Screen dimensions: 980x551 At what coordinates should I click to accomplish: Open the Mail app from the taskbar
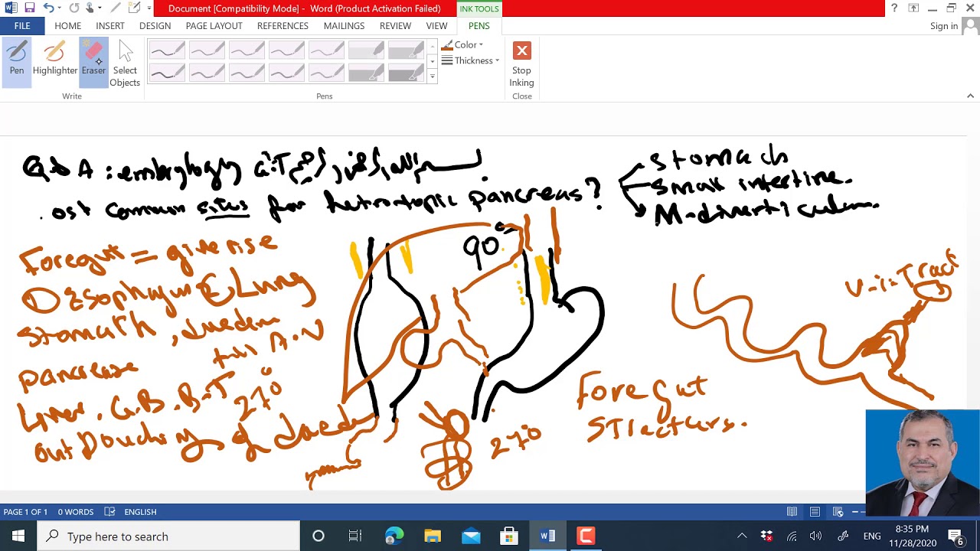tap(471, 536)
